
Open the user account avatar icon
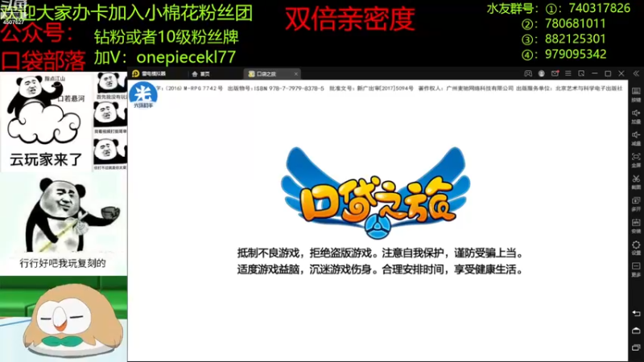point(541,73)
